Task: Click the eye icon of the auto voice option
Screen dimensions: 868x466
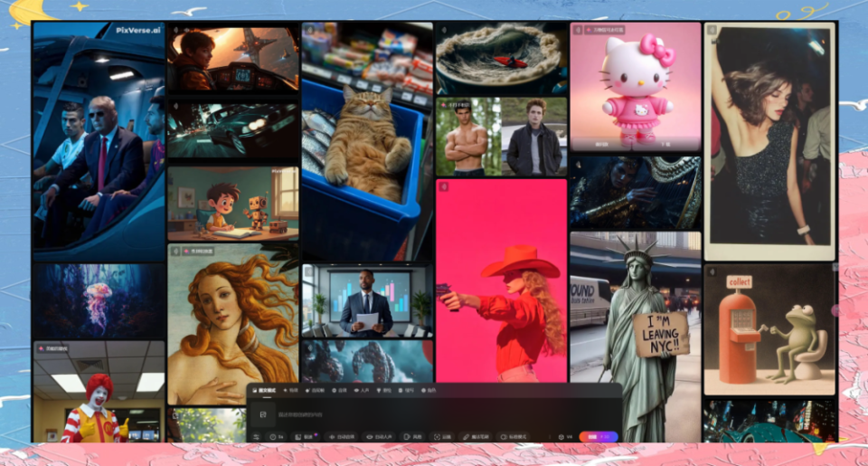Action: tap(369, 437)
